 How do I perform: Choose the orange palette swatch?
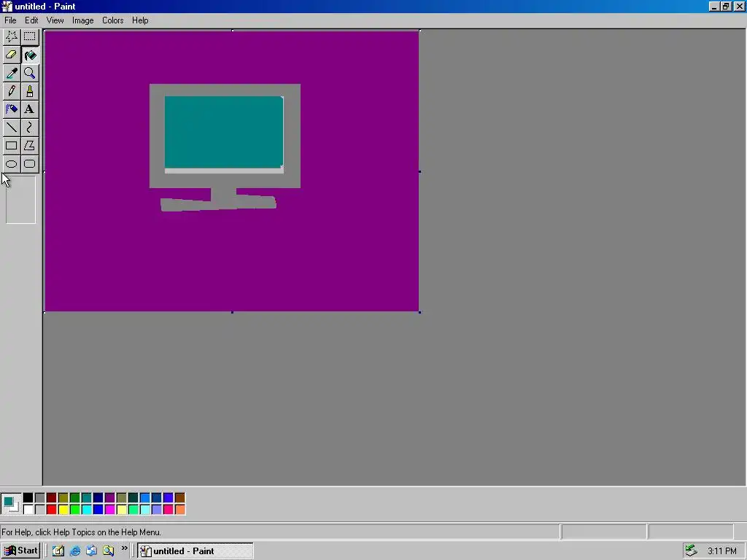tap(180, 510)
